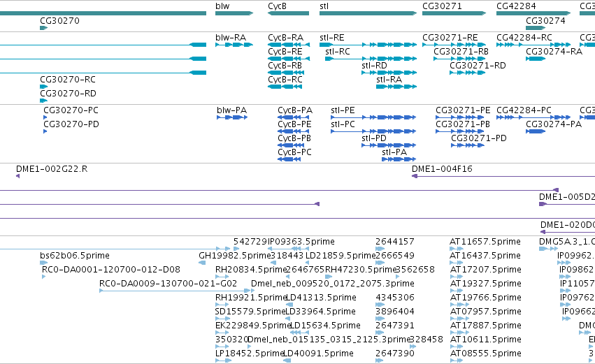
Task: Select CDS label CycB-PE
Action: [294, 124]
